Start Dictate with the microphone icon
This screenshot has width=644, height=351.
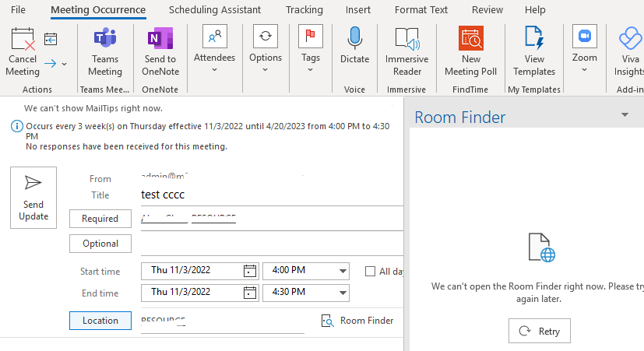355,38
